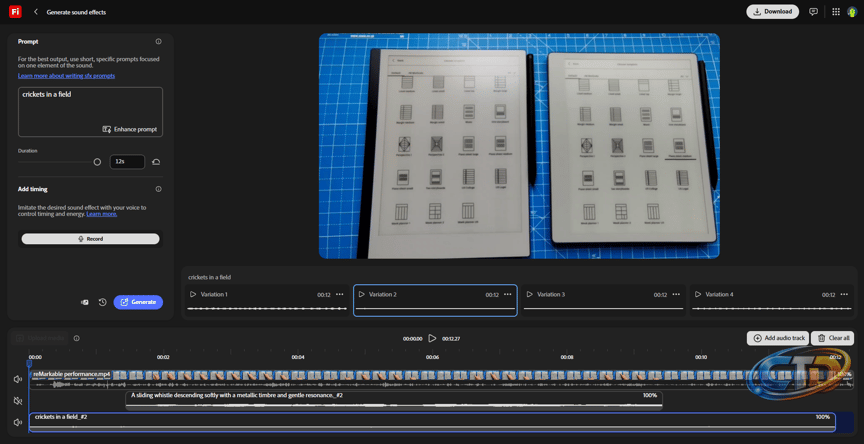Show info for Add timing section
Screen dimensions: 864x444
[159, 189]
